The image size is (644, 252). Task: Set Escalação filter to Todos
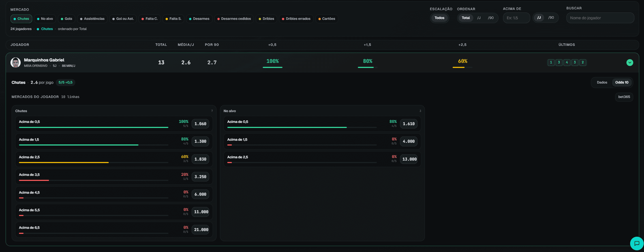pos(439,18)
